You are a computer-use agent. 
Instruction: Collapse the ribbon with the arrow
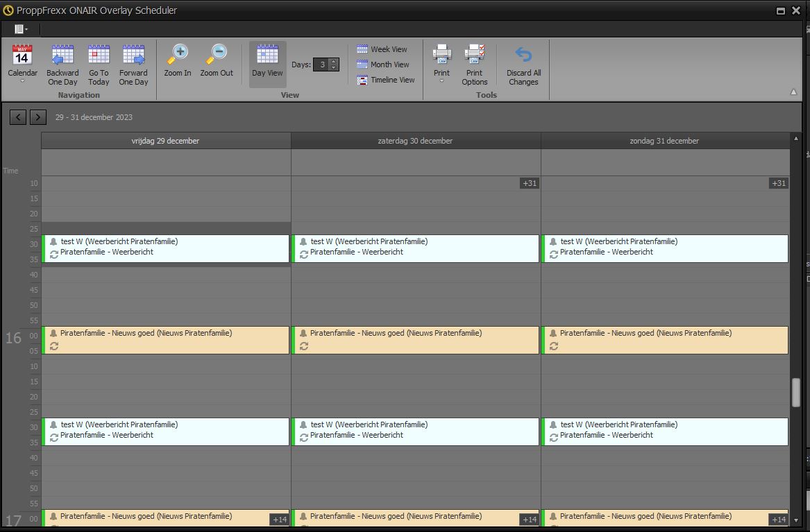tap(793, 92)
